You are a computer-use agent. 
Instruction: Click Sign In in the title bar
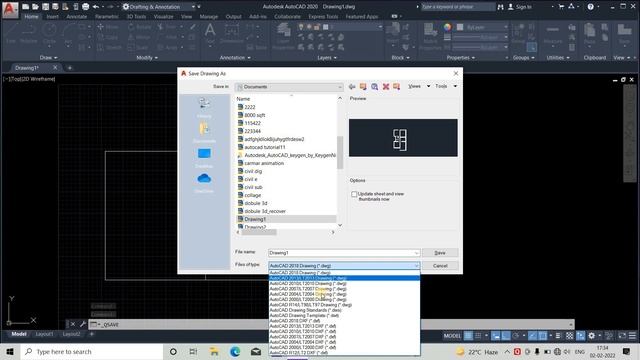pyautogui.click(x=520, y=7)
